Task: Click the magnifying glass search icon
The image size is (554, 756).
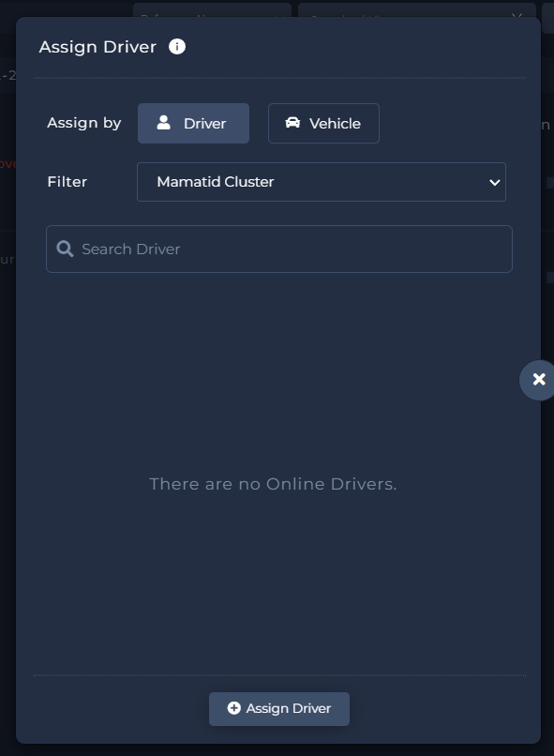Action: click(x=65, y=249)
